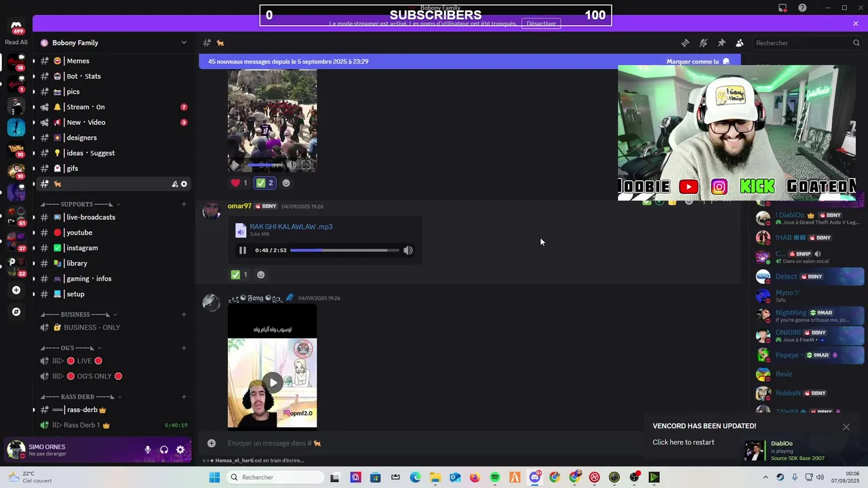Create channel plus next to OG'S

point(184,348)
